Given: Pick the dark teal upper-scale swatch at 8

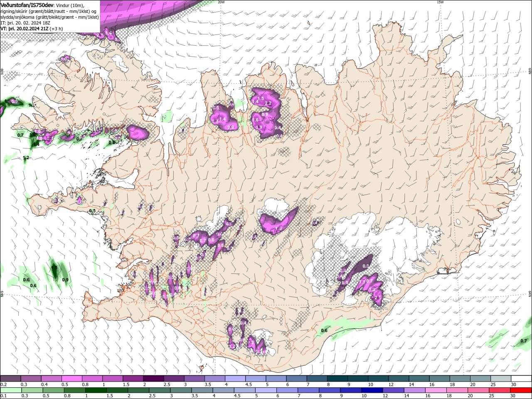Looking at the screenshot, I should (337, 379).
